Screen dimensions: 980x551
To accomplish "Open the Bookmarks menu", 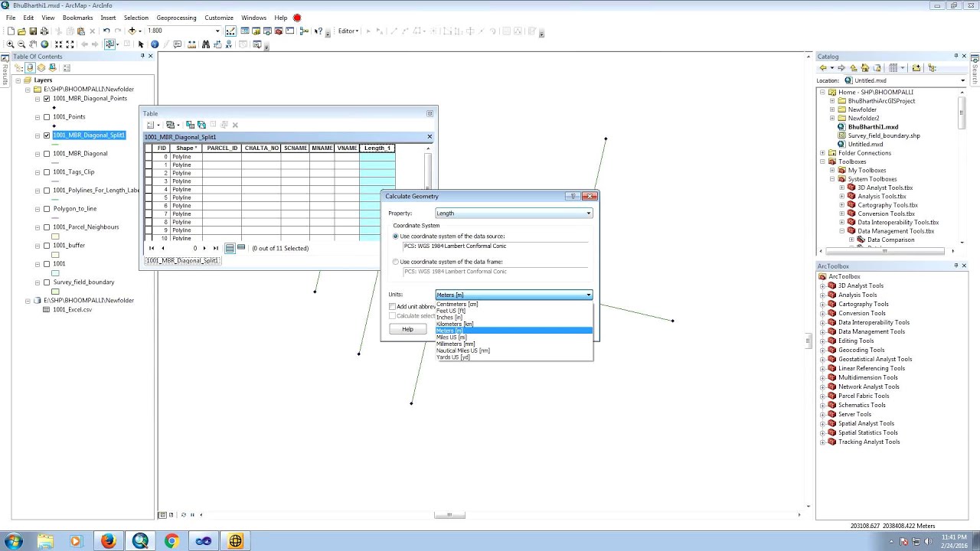I will coord(77,18).
